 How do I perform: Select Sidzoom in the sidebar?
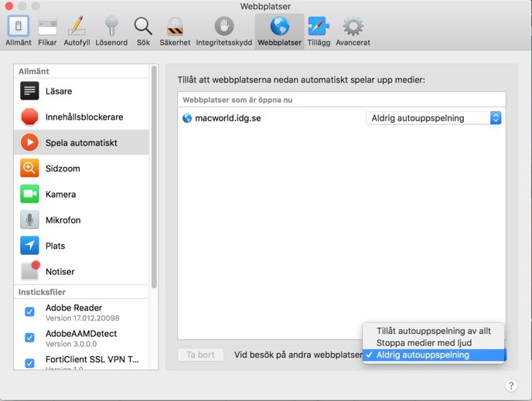[x=81, y=168]
